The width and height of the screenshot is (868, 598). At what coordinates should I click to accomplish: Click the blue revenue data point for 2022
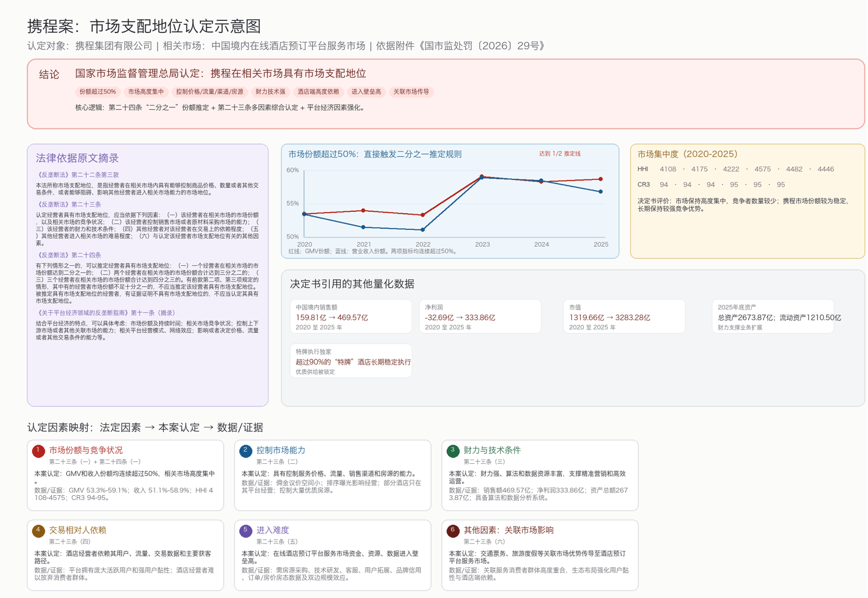point(423,229)
